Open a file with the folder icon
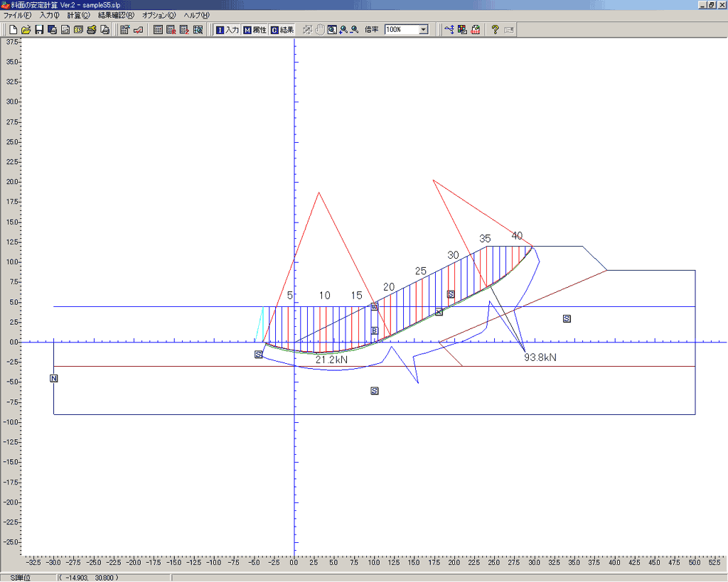728x582 pixels. (x=26, y=30)
